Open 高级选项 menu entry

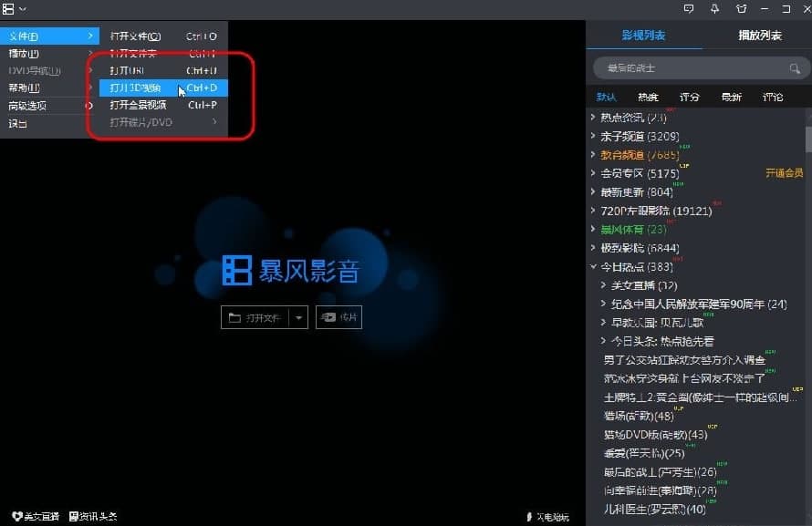coord(49,106)
